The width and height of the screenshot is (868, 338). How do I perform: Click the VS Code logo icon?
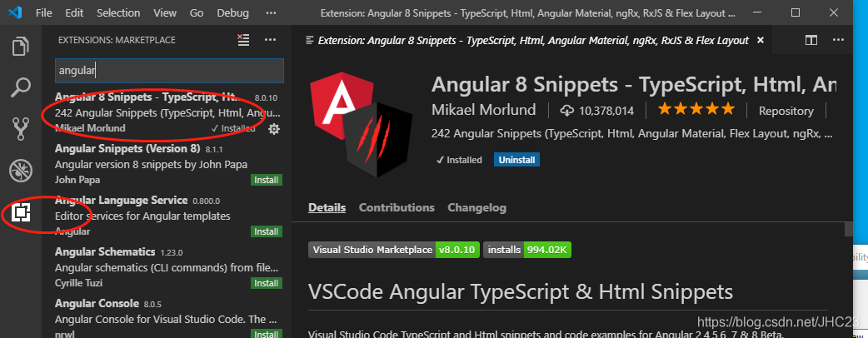[15, 12]
